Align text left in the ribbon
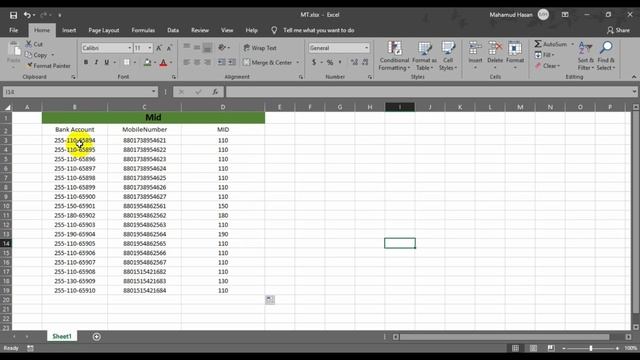Viewport: 640px width, 360px height. (187, 62)
